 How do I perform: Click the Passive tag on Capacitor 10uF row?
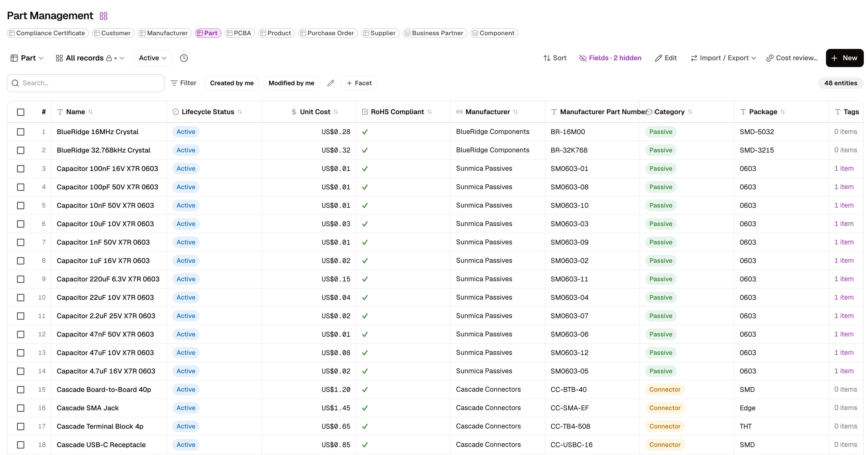(x=660, y=224)
